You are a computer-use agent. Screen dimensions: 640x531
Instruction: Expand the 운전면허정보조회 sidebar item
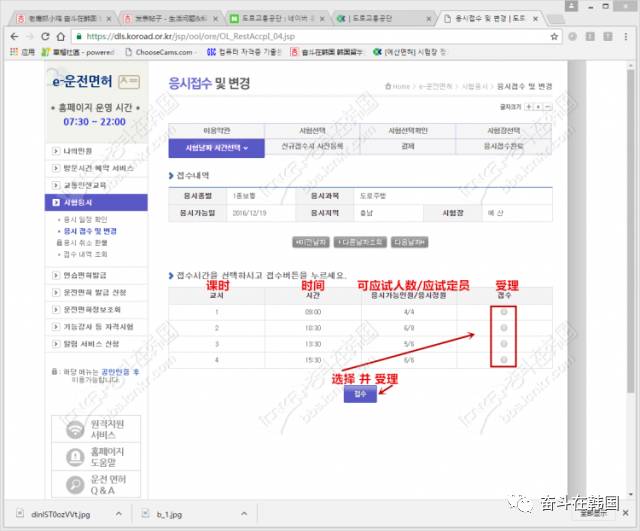coord(96,309)
